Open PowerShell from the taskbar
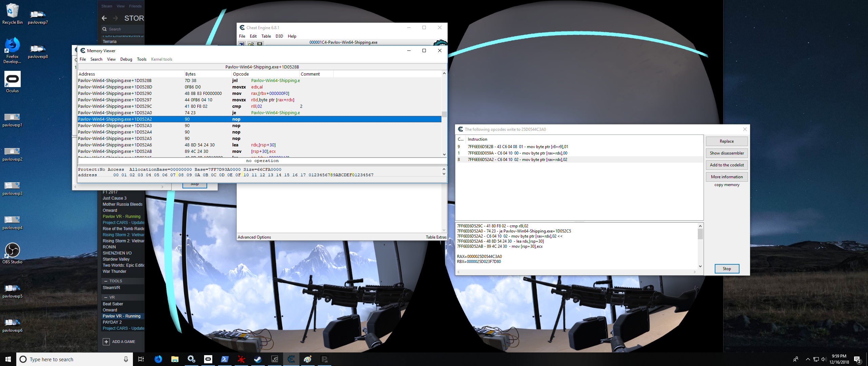868x366 pixels. pyautogui.click(x=224, y=359)
